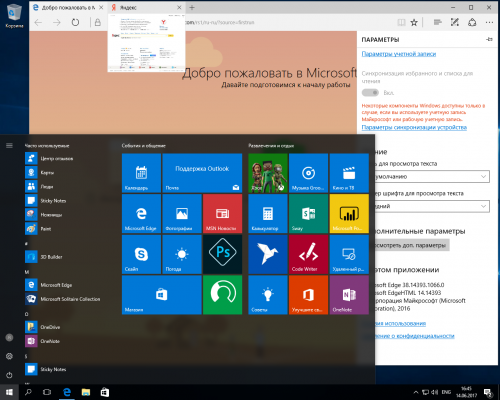This screenshot has height=400, width=500.
Task: Open Settings gear in Start menu
Action: (9, 356)
